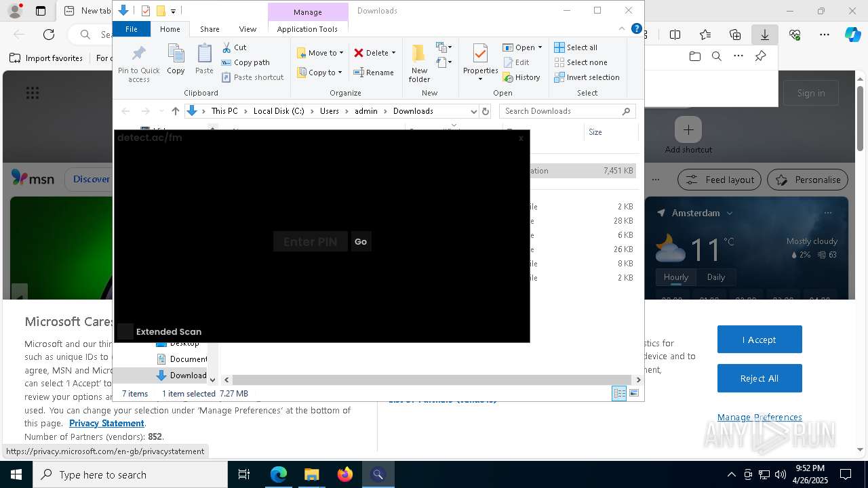Click Reject All on cookie banner

759,378
